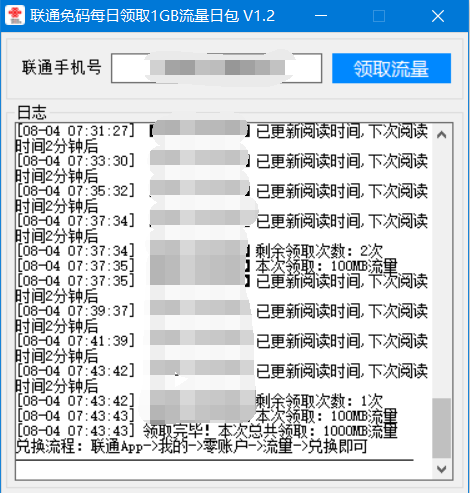Click log text 剩余领取次数: 1次
This screenshot has width=470, height=493.
[319, 401]
